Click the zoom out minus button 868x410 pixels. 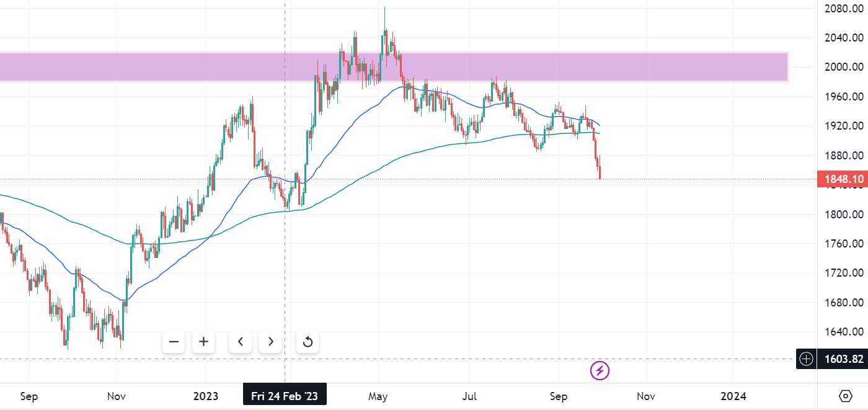click(x=174, y=342)
